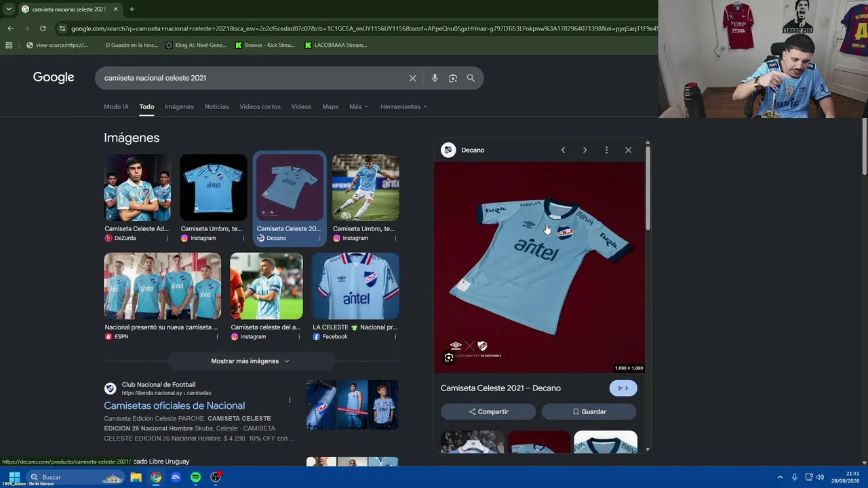Viewport: 868px width, 488px height.
Task: Select the Noticias search tab
Action: pyautogui.click(x=217, y=106)
